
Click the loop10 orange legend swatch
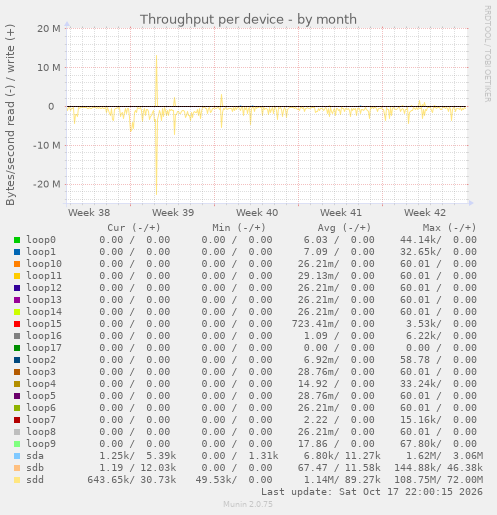point(17,264)
